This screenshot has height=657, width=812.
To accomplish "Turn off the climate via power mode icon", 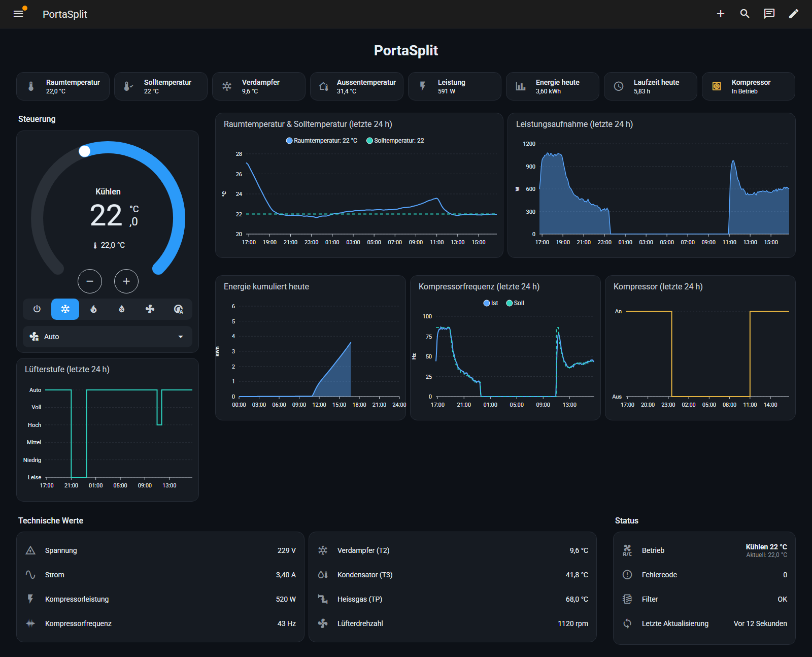I will pos(37,309).
